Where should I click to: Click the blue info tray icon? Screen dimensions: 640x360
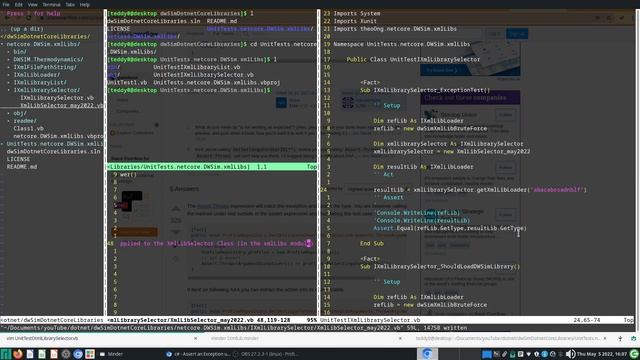[x=544, y=354]
